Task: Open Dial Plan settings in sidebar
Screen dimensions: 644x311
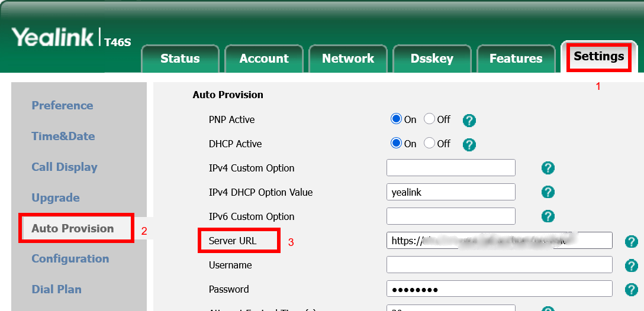Action: pos(56,289)
